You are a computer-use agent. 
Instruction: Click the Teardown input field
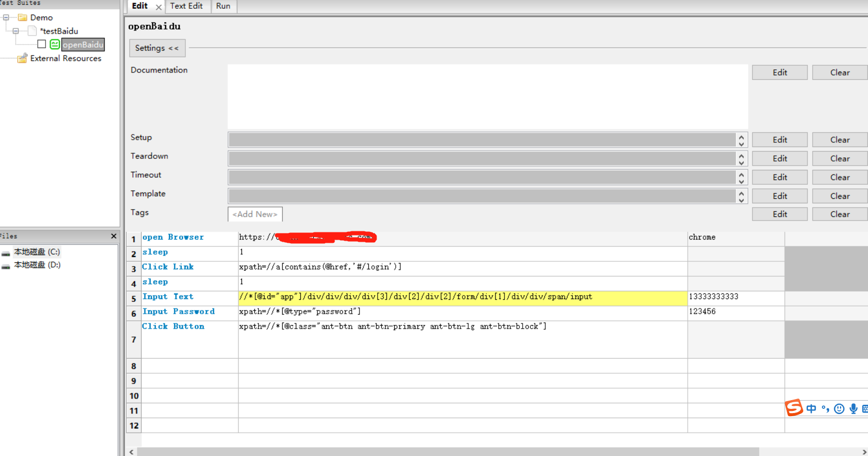click(482, 158)
